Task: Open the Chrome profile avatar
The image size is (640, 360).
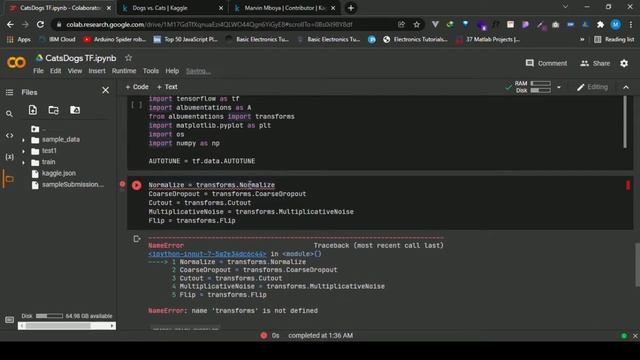Action: click(616, 24)
